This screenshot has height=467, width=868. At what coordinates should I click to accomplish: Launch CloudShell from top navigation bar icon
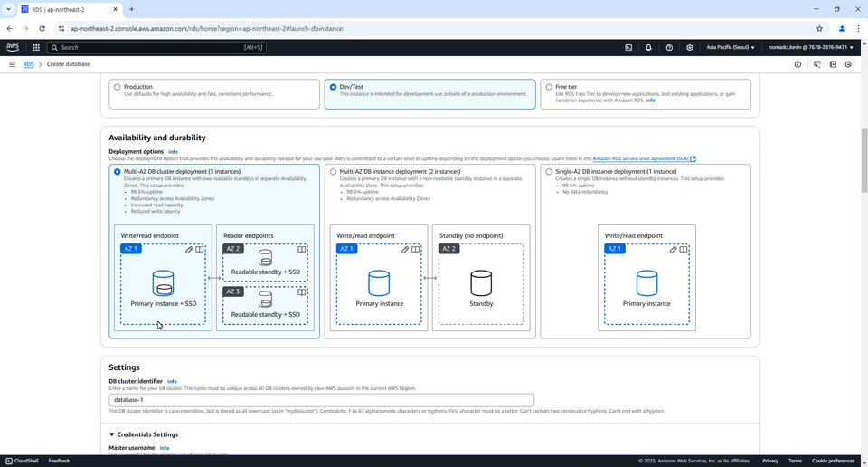pos(628,48)
